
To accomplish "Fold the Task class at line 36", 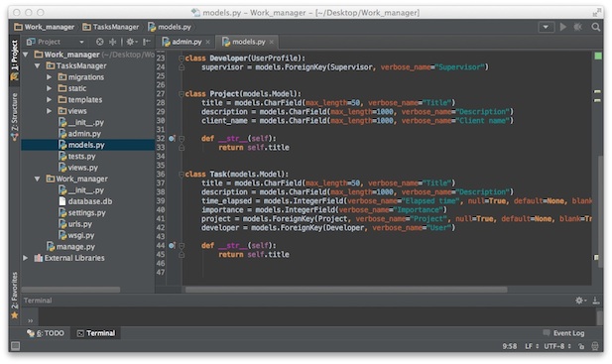I will [182, 175].
